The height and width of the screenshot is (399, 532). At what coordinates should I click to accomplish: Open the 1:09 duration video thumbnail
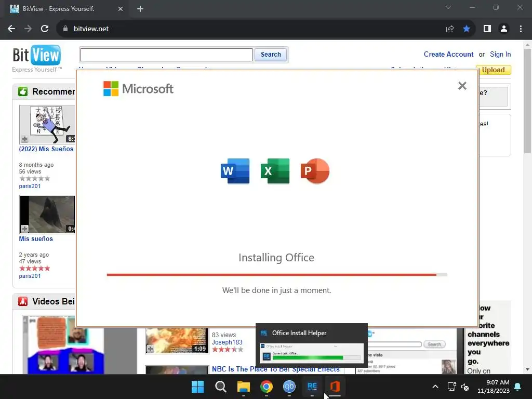click(177, 341)
